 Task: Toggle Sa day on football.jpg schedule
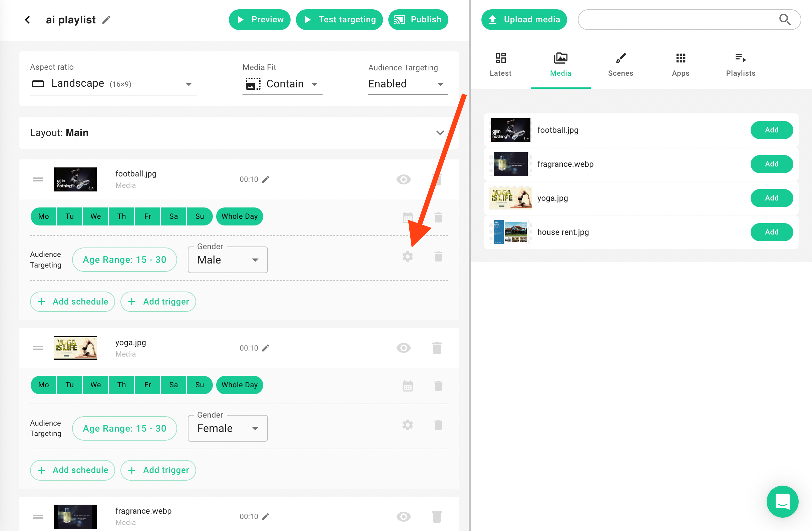coord(173,216)
